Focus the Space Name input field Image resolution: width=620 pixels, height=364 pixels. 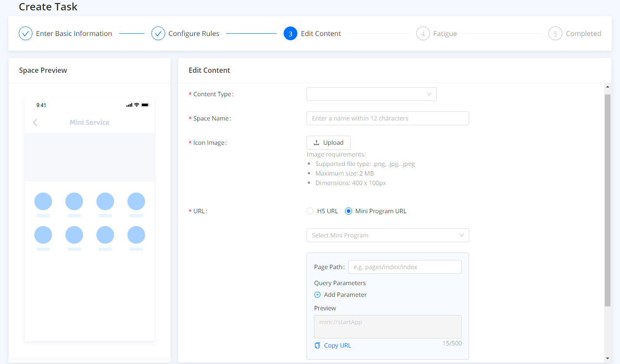point(387,118)
